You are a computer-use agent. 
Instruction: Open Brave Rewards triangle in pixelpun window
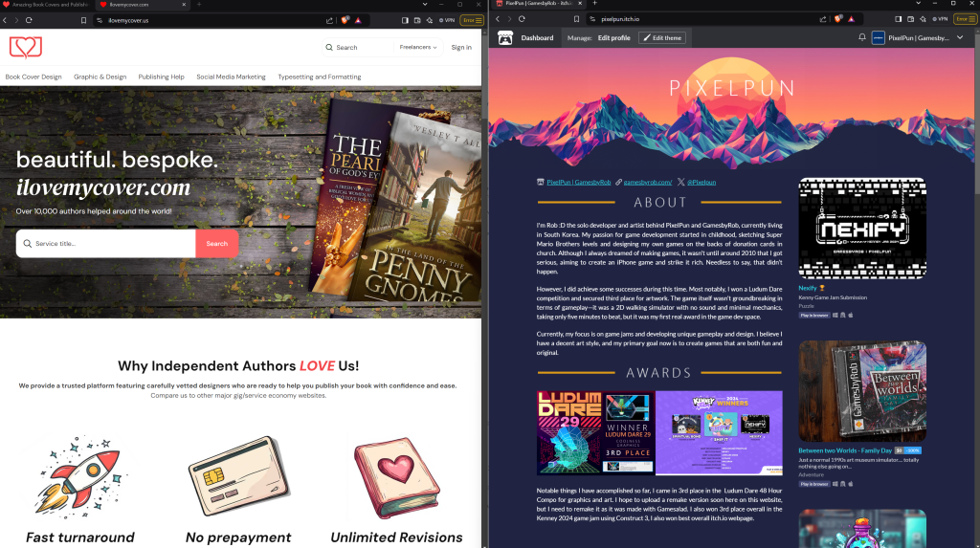click(x=851, y=19)
